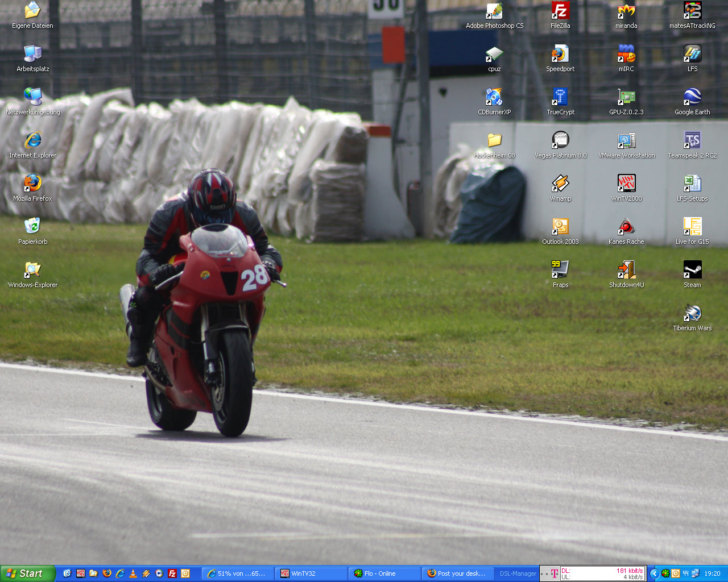Open the Eigene Dateien desktop folder
Viewport: 728px width, 582px height.
pos(33,15)
